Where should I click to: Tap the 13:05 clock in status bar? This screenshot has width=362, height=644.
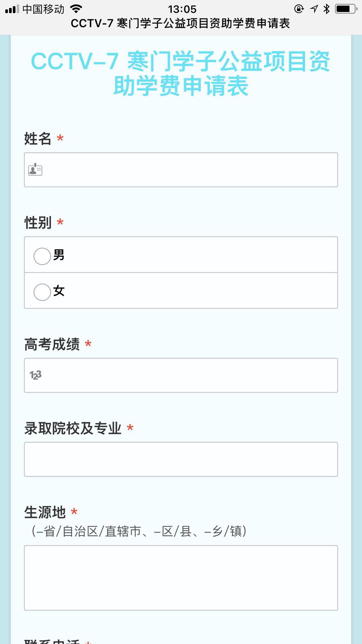point(182,9)
